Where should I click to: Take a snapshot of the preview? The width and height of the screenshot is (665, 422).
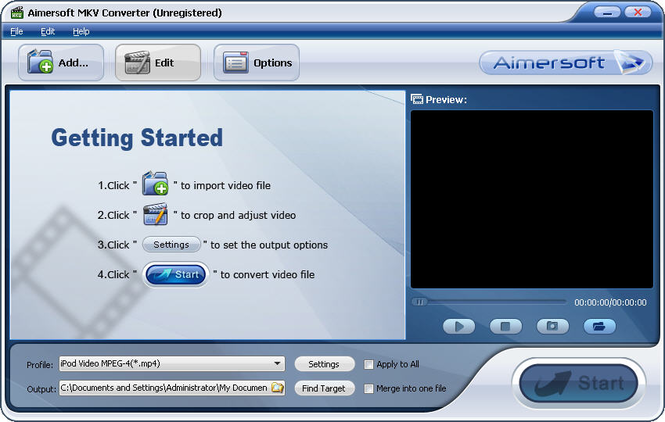(x=552, y=327)
